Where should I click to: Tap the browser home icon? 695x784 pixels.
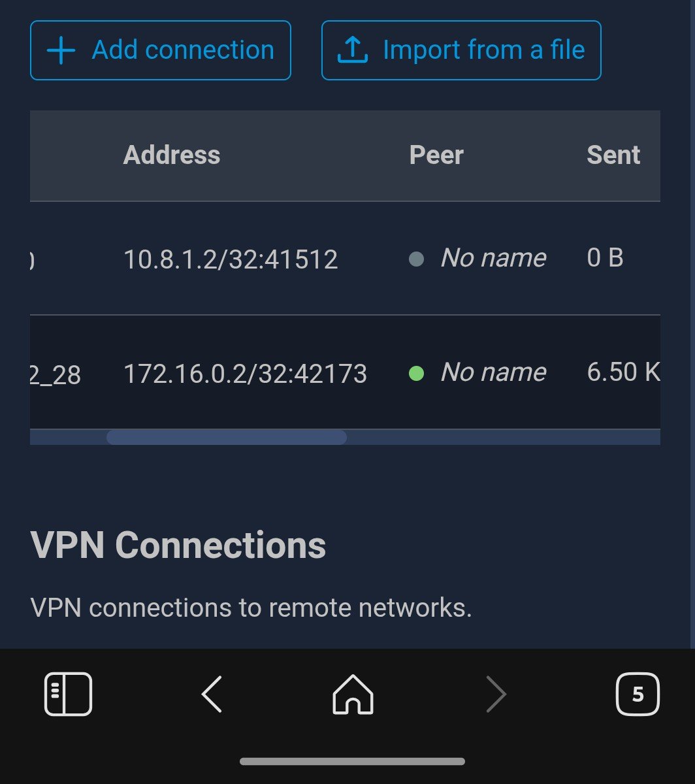pos(353,694)
